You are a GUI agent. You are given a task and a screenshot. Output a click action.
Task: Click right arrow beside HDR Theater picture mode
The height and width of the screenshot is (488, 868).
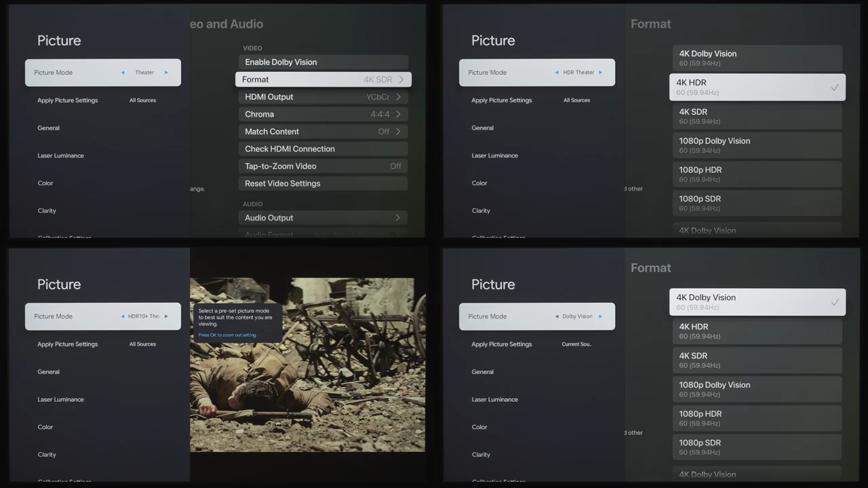coord(600,73)
